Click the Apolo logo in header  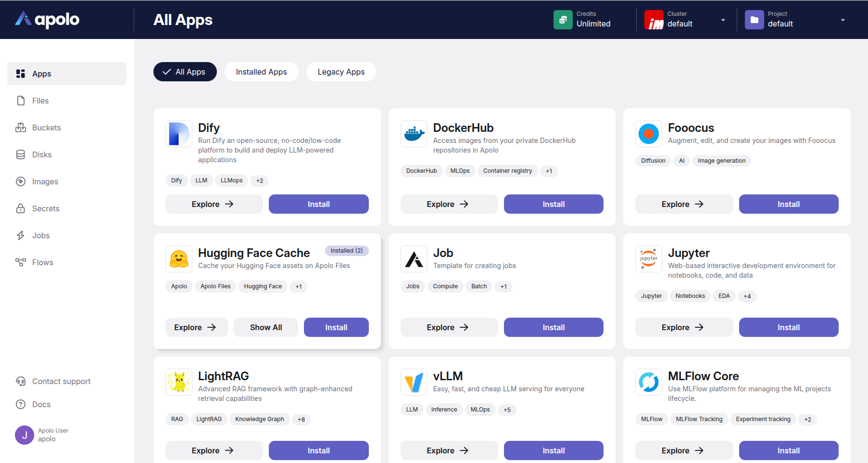tap(47, 19)
